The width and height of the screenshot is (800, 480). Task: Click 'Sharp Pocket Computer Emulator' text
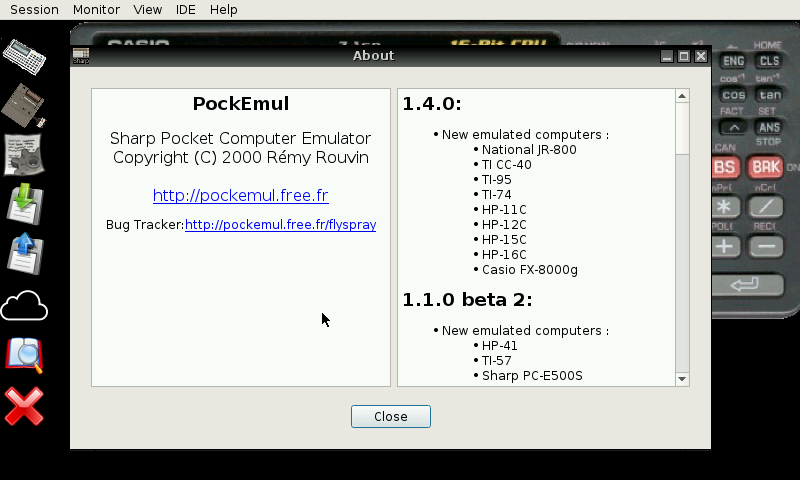pos(241,138)
